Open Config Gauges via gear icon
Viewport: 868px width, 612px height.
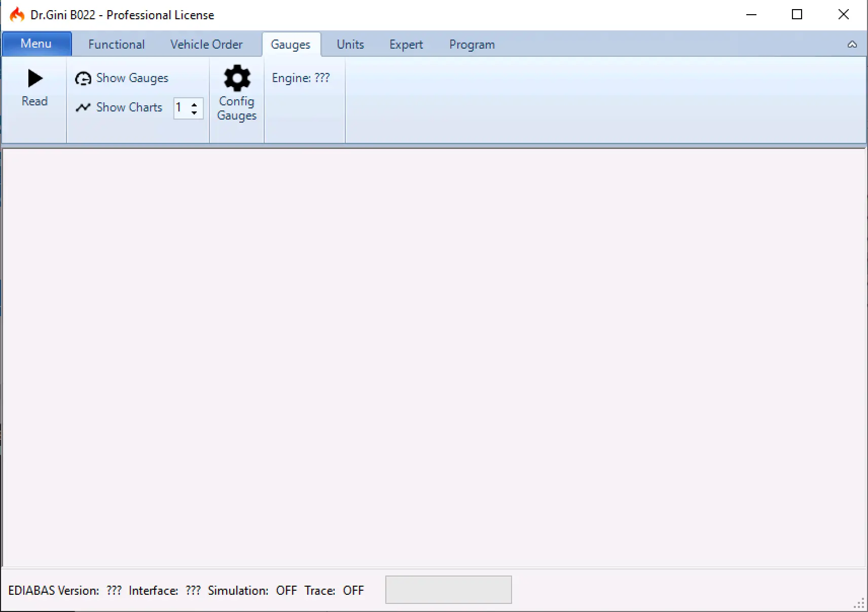pos(237,79)
